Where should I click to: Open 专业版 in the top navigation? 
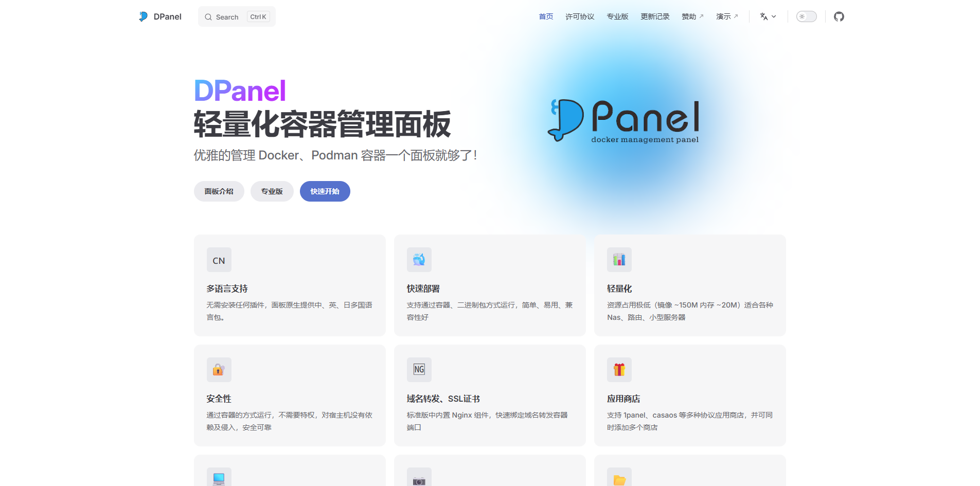point(617,16)
